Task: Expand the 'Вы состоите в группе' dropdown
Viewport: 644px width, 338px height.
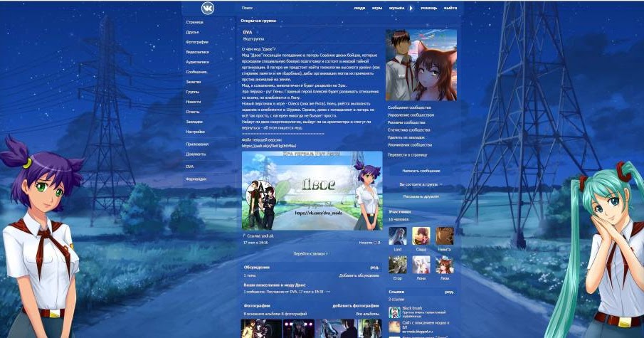Action: (x=421, y=184)
